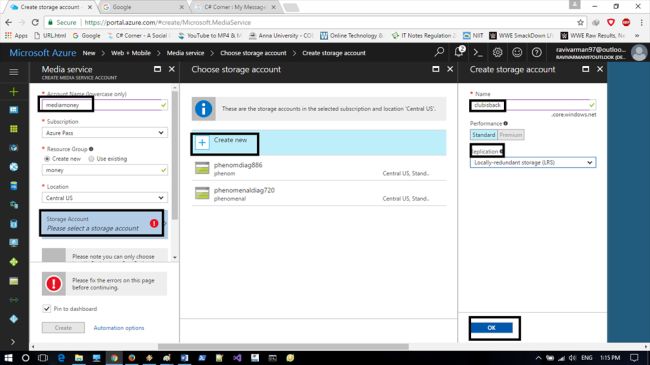The image size is (650, 365).
Task: Open the C# Corner bookmark
Action: coord(137,36)
